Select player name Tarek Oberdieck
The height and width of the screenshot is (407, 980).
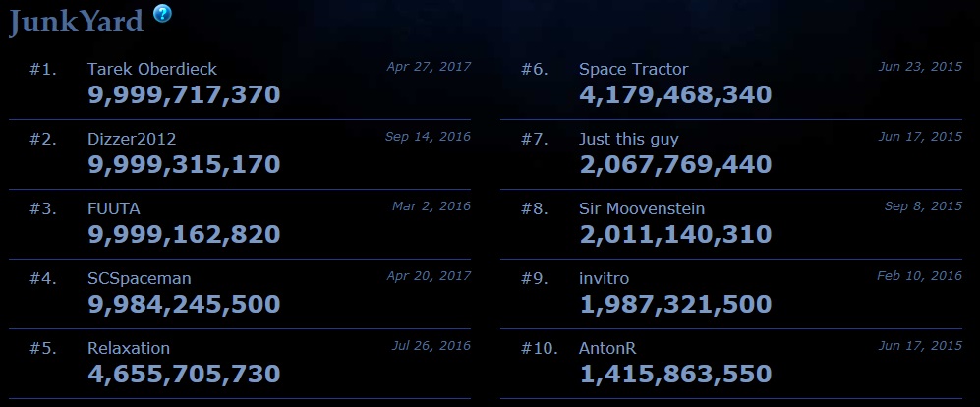click(152, 69)
